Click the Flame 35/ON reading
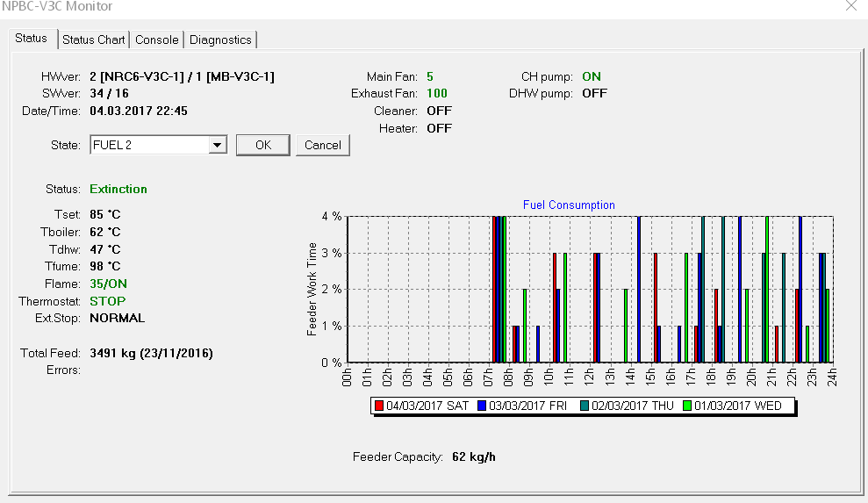868x503 pixels. [x=108, y=284]
